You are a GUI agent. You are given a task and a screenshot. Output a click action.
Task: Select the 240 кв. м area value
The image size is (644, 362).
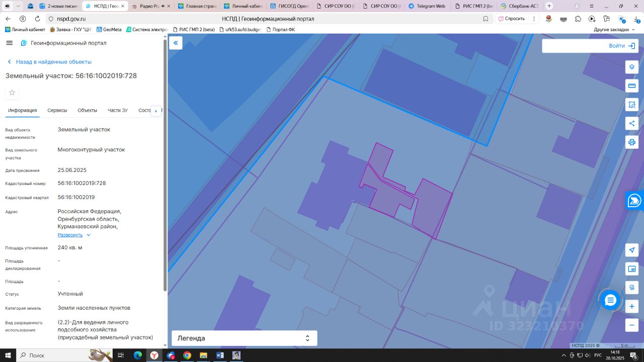[x=70, y=248]
